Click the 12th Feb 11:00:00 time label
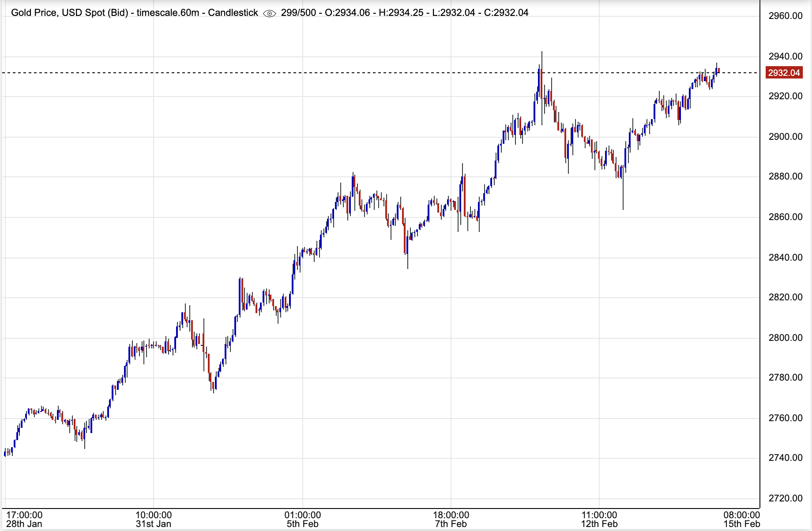 click(599, 520)
